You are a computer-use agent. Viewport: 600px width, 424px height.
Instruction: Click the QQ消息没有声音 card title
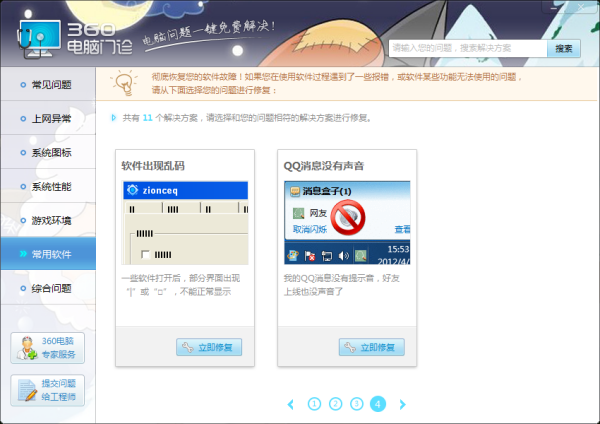[x=324, y=166]
